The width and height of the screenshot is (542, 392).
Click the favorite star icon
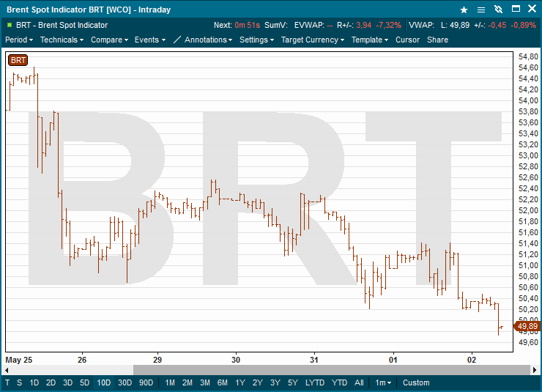pos(464,10)
